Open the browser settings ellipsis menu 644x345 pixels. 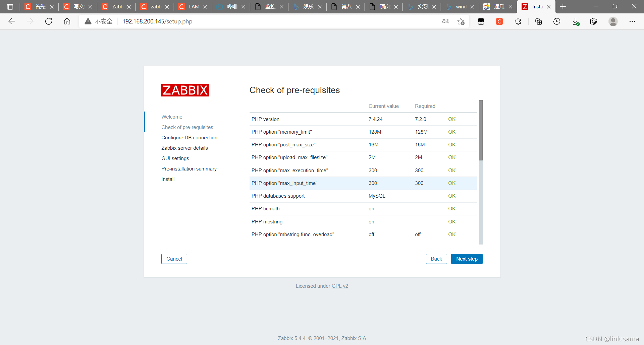point(632,21)
